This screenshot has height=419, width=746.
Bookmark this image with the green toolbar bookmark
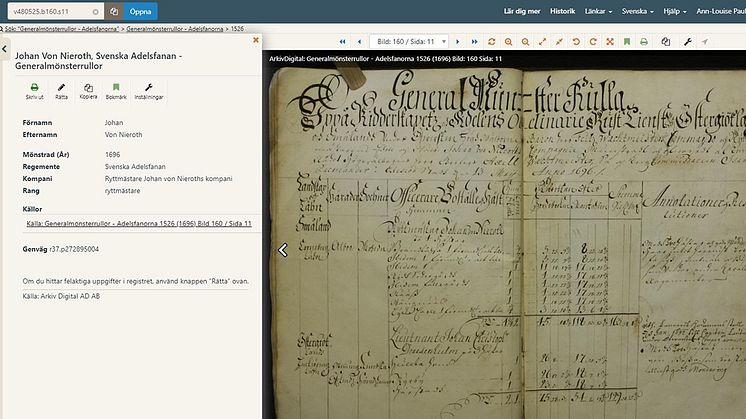click(627, 42)
